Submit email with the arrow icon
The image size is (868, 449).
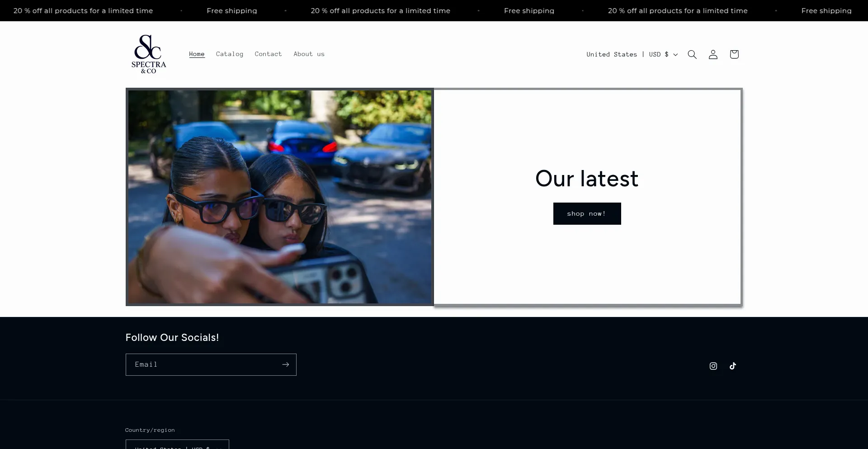(285, 364)
